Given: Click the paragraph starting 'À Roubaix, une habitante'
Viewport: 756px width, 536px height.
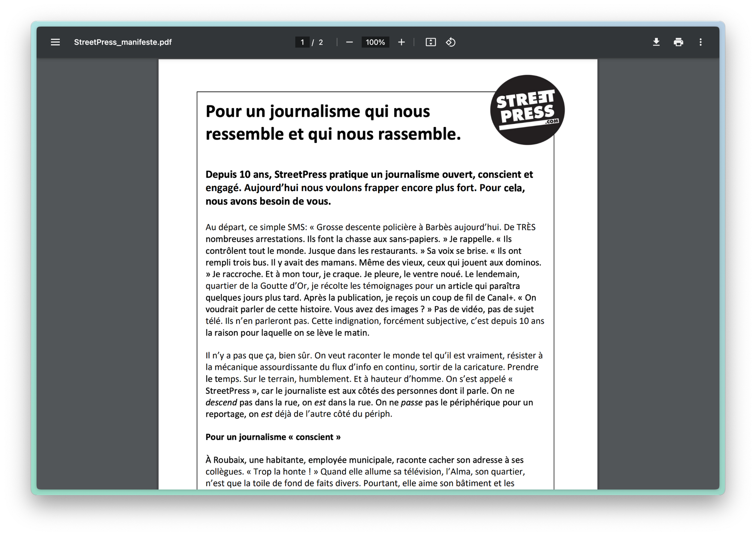Looking at the screenshot, I should pos(365,471).
